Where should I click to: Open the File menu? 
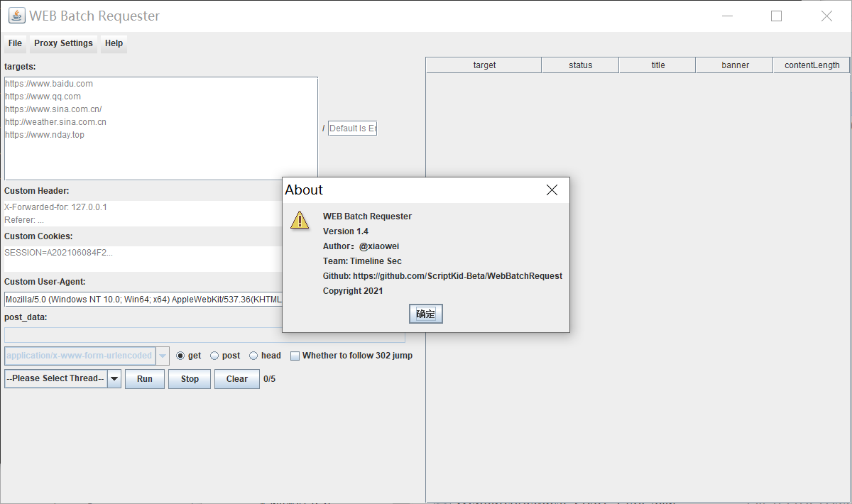15,43
